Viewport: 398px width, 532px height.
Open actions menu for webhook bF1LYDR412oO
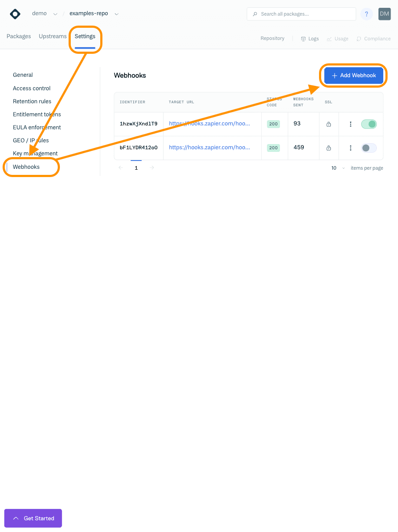click(x=350, y=148)
